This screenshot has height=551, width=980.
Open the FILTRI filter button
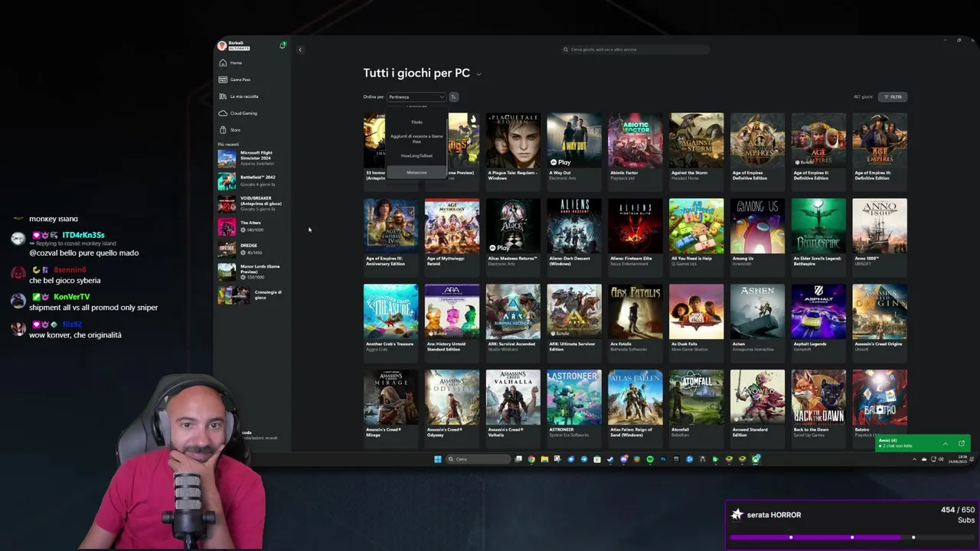click(x=893, y=97)
